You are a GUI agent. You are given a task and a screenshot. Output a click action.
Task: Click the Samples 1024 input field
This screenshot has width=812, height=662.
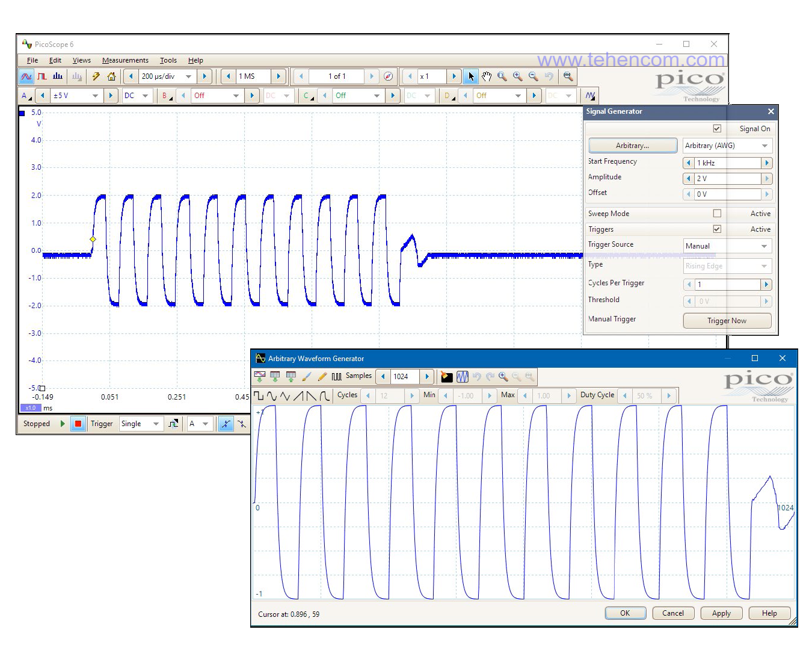[x=405, y=377]
